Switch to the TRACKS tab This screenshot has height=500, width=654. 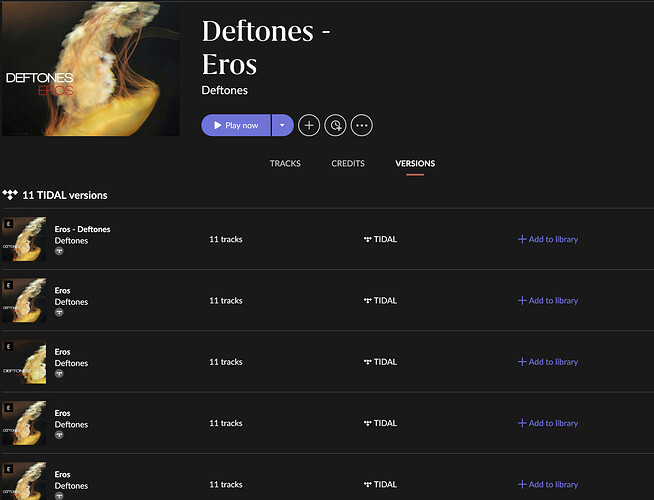tap(285, 163)
